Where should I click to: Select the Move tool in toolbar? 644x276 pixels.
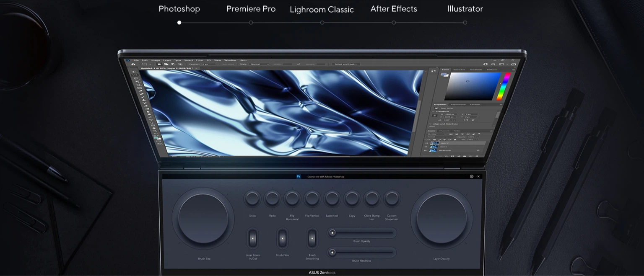[134, 72]
